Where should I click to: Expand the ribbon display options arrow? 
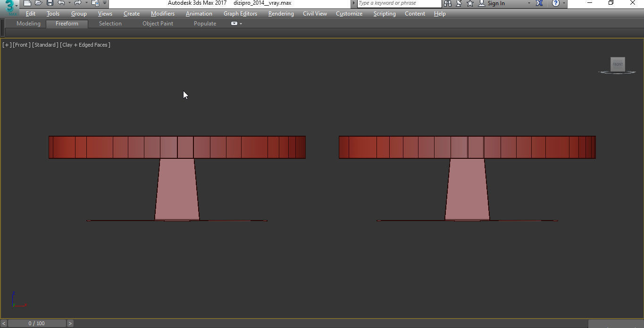(x=241, y=24)
